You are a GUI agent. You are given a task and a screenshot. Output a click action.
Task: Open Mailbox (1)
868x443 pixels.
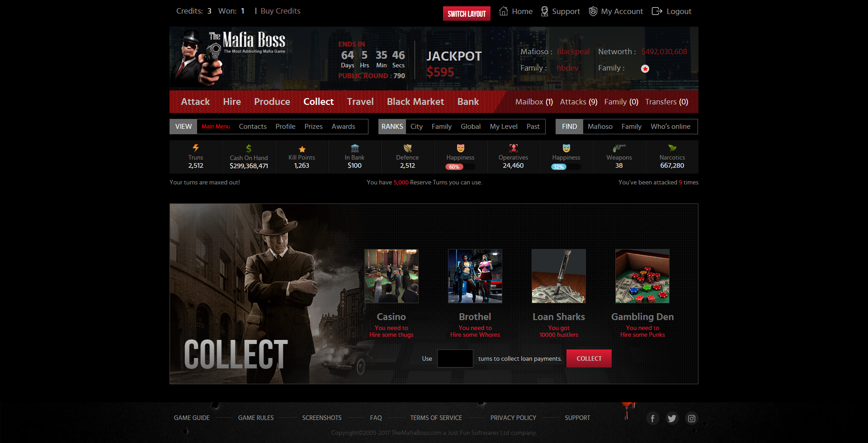534,102
